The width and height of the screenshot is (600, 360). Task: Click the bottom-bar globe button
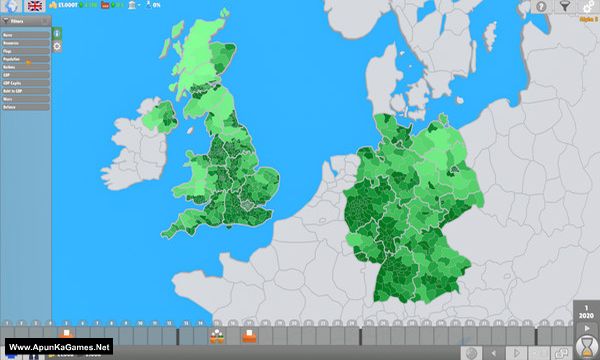click(471, 353)
